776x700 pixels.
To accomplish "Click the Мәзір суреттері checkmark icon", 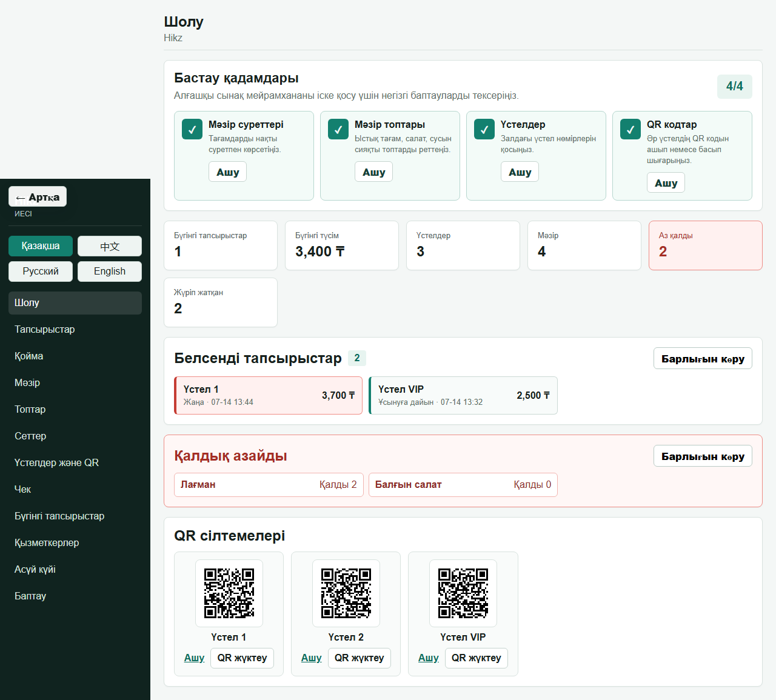I will (x=192, y=129).
